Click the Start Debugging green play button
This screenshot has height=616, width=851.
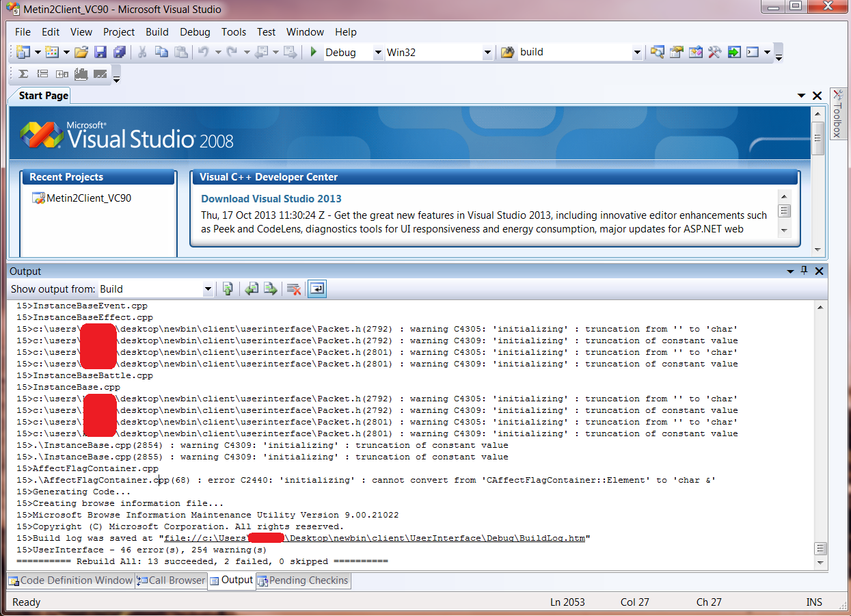pyautogui.click(x=314, y=52)
